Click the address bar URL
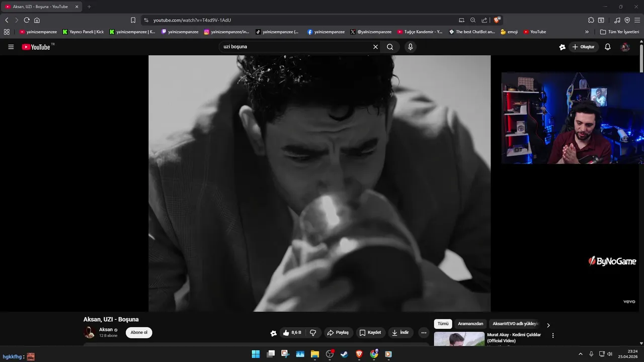Screen dimensions: 644x362 tap(192, 20)
